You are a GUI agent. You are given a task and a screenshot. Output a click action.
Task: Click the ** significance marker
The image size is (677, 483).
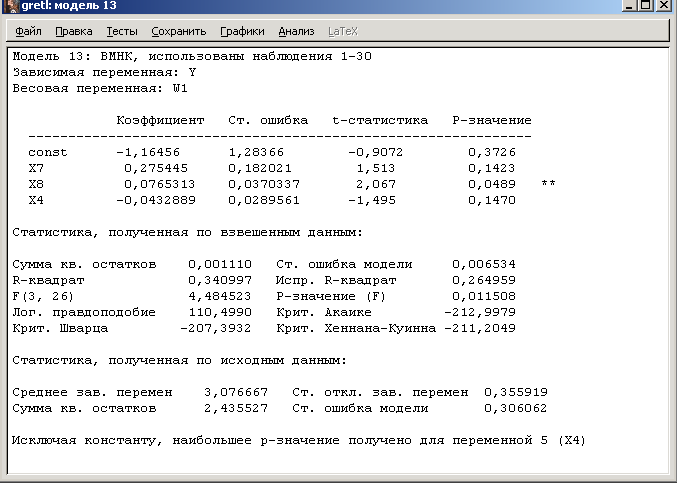pos(548,184)
